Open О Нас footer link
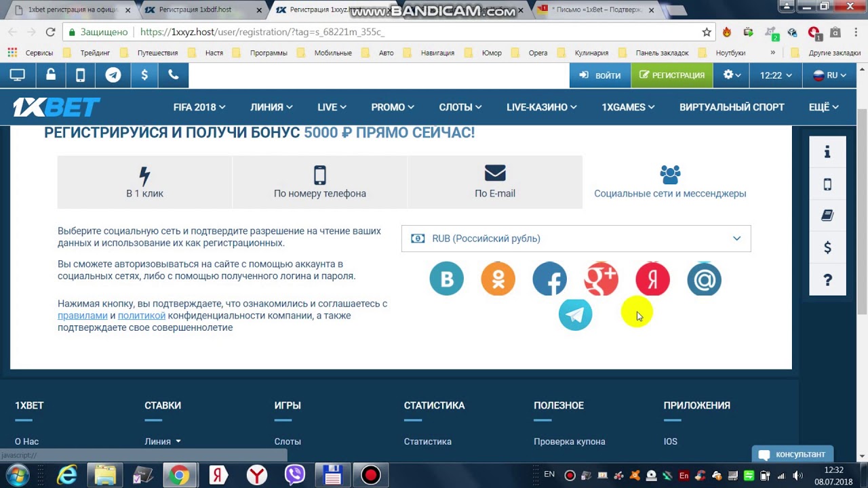Viewport: 868px width, 488px height. [x=26, y=441]
